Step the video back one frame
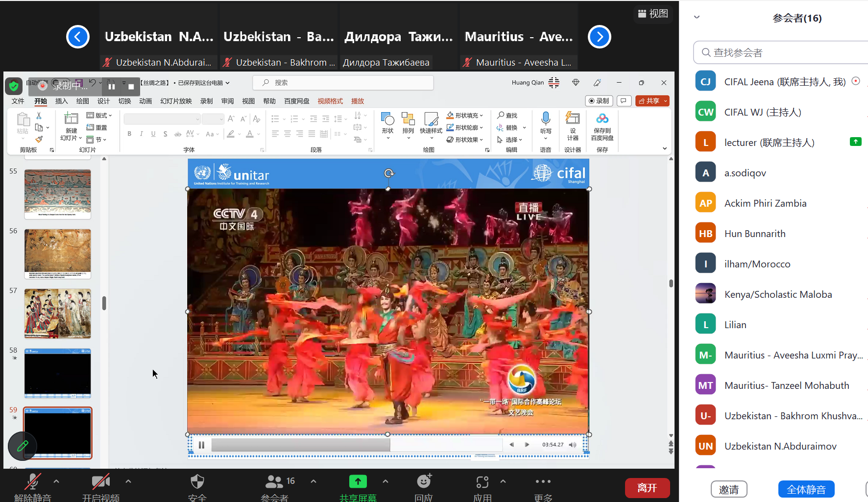The height and width of the screenshot is (502, 868). 511,445
